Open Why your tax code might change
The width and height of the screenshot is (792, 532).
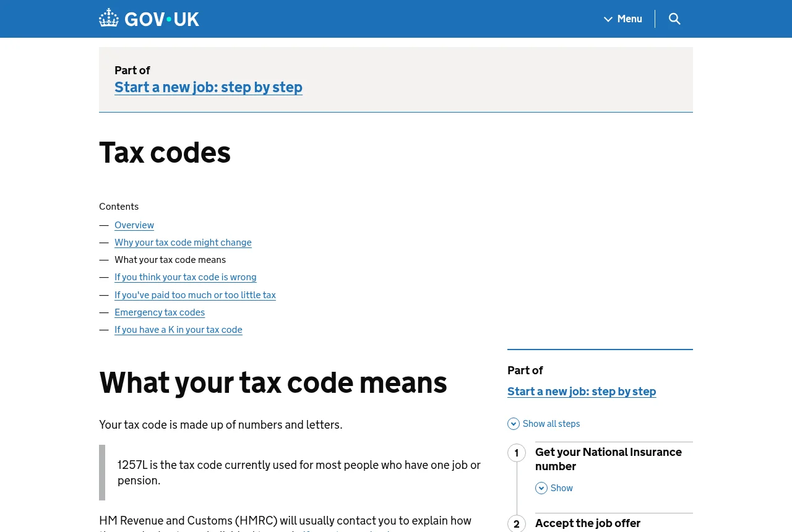point(183,242)
